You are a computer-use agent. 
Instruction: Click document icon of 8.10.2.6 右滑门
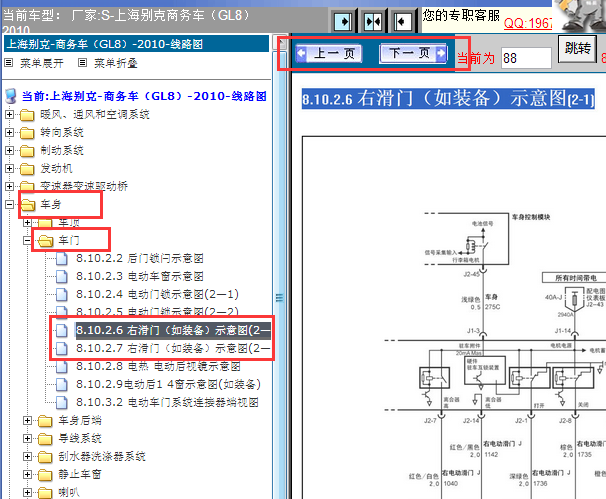coord(62,330)
